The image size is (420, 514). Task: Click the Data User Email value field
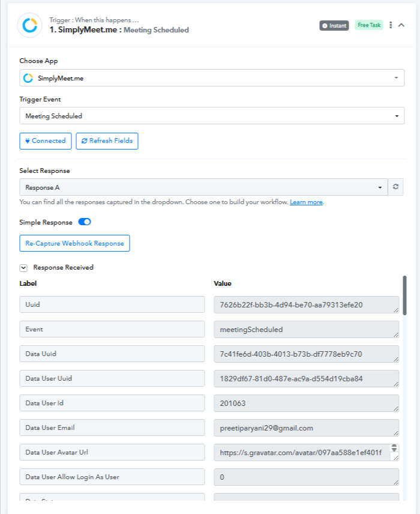tap(307, 428)
